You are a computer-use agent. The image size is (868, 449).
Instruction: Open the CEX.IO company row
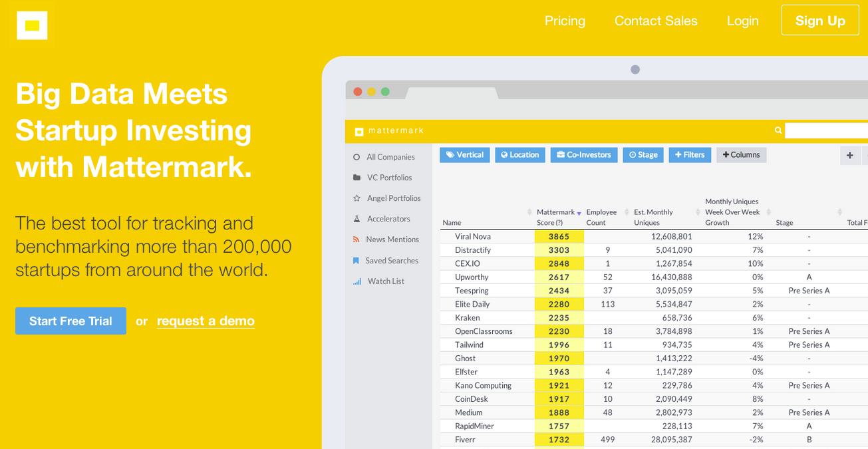point(654,263)
